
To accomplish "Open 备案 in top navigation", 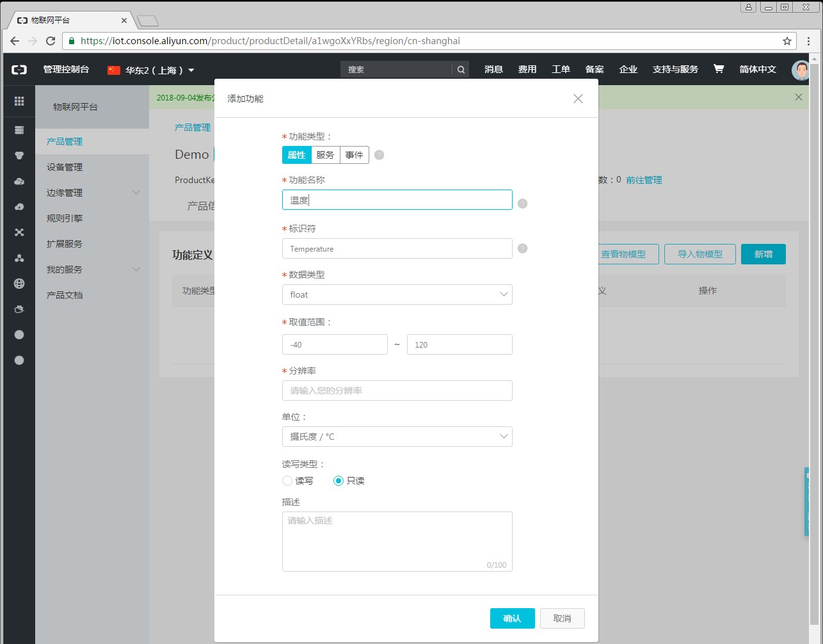I will tap(595, 69).
